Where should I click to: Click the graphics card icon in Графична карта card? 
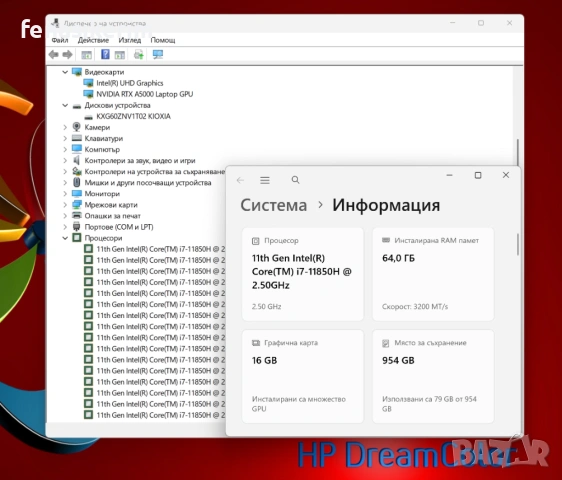(256, 343)
